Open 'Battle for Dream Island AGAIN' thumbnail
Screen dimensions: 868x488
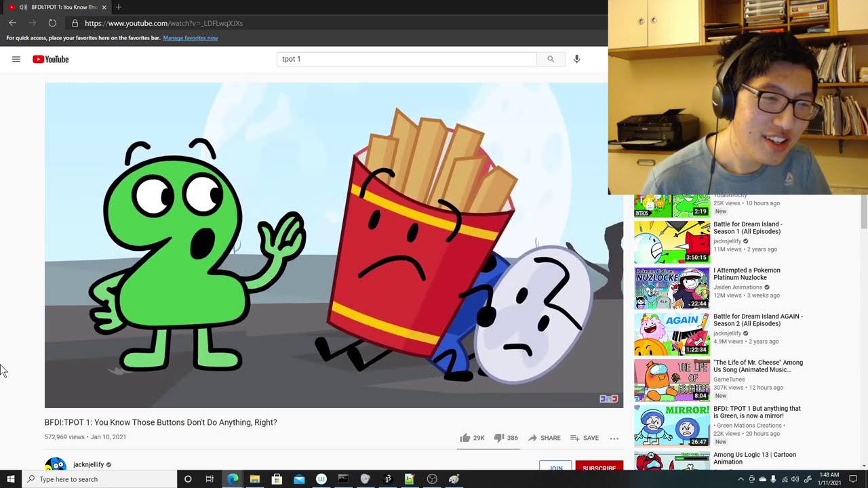point(672,333)
